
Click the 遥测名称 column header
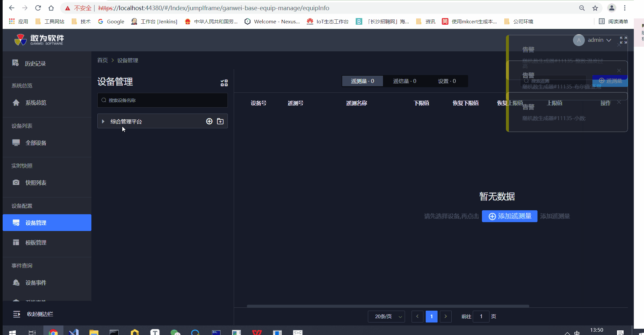coord(356,103)
